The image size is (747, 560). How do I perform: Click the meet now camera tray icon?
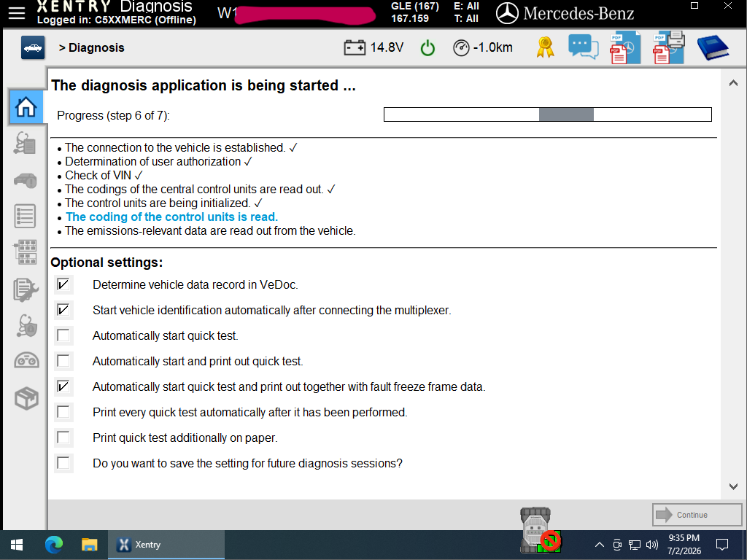click(617, 544)
